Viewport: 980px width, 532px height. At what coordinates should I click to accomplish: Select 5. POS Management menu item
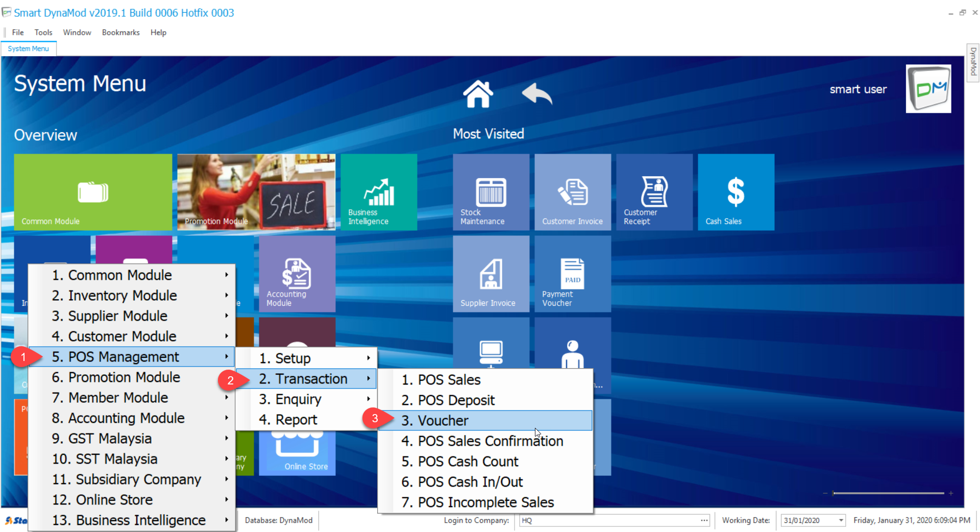pos(132,356)
